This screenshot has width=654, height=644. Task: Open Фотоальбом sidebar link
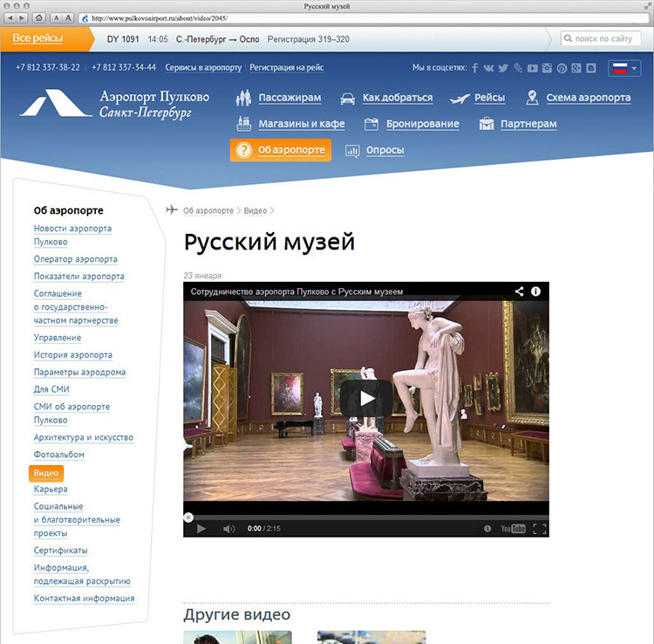tap(59, 455)
